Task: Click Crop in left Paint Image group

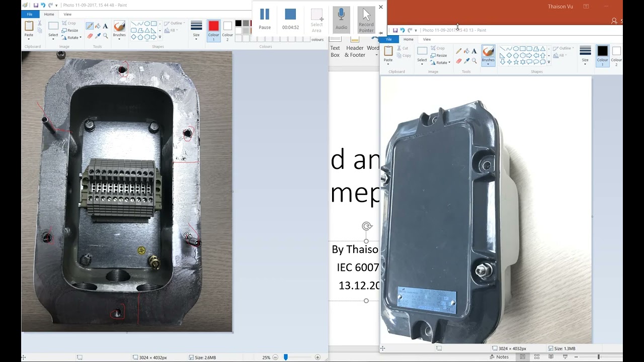Action: click(68, 23)
